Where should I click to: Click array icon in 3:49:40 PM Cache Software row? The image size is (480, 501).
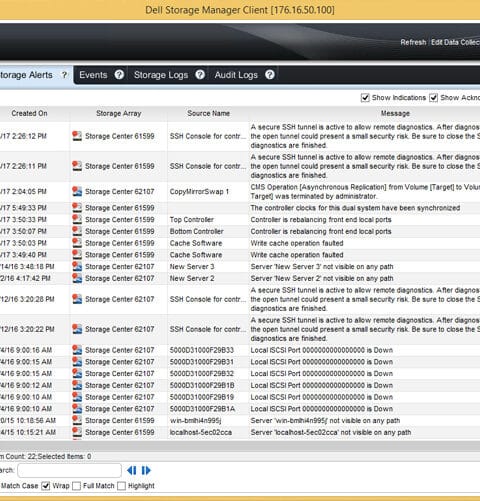coord(77,255)
